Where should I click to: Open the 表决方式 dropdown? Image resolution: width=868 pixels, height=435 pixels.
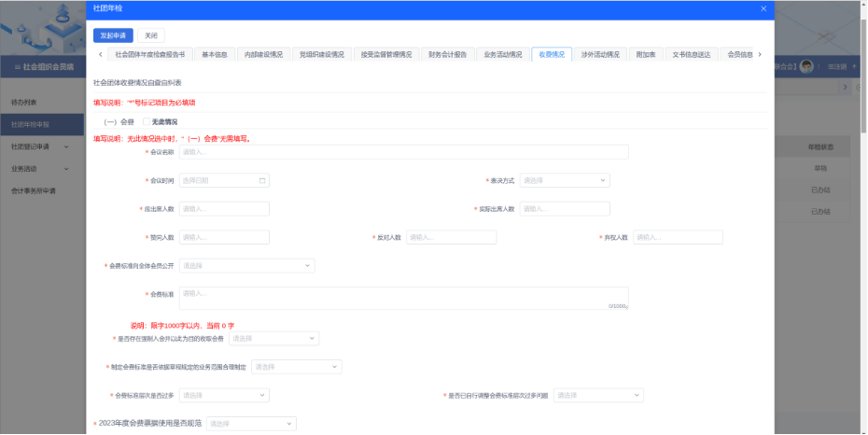564,180
